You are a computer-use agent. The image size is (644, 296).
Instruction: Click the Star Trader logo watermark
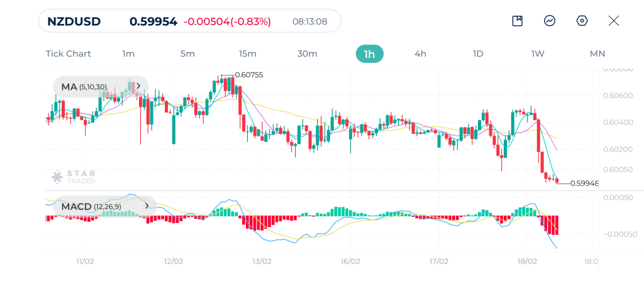(x=74, y=177)
